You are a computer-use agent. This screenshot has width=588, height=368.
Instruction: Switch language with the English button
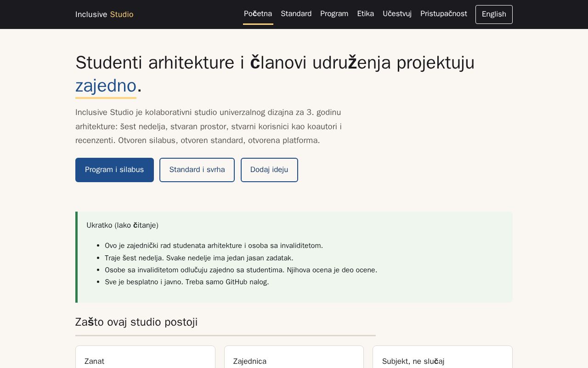494,14
